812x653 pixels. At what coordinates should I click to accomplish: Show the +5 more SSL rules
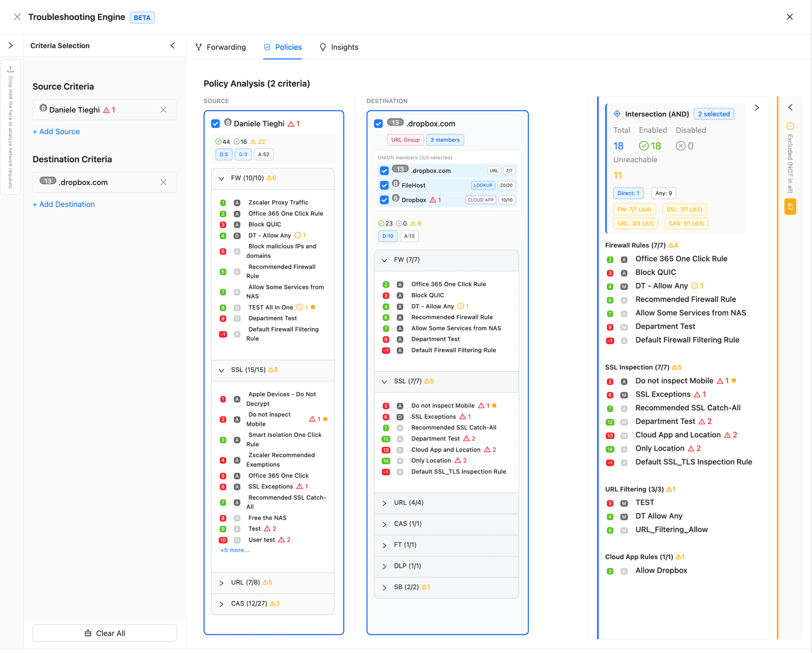(x=234, y=550)
